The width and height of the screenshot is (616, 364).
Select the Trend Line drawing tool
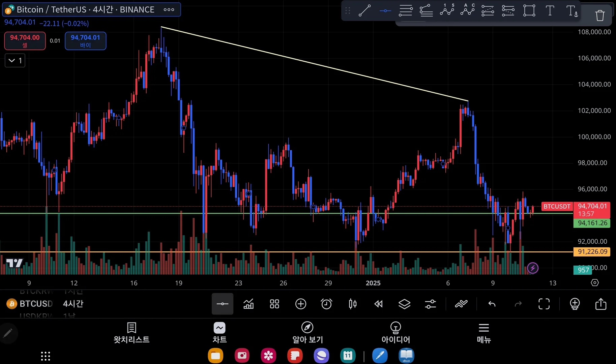[x=364, y=11]
